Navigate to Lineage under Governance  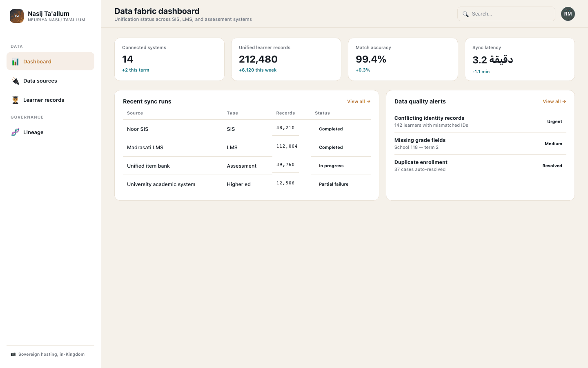click(50, 132)
